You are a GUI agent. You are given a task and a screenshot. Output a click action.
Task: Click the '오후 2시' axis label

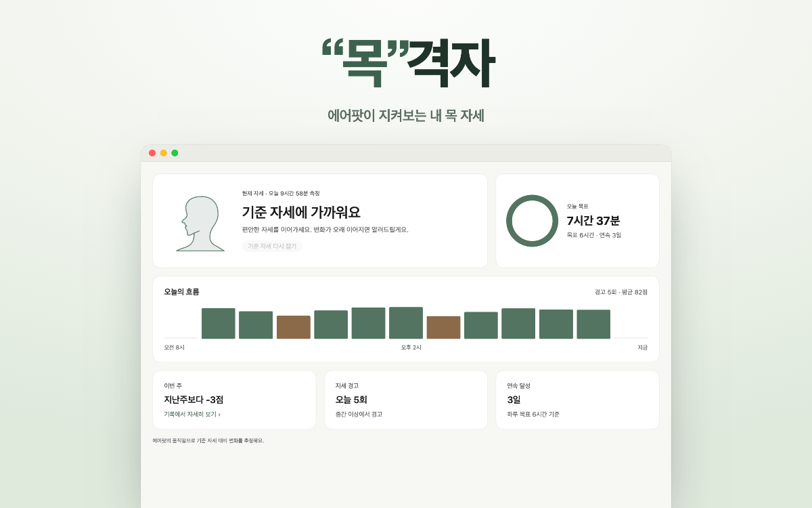[x=411, y=347]
